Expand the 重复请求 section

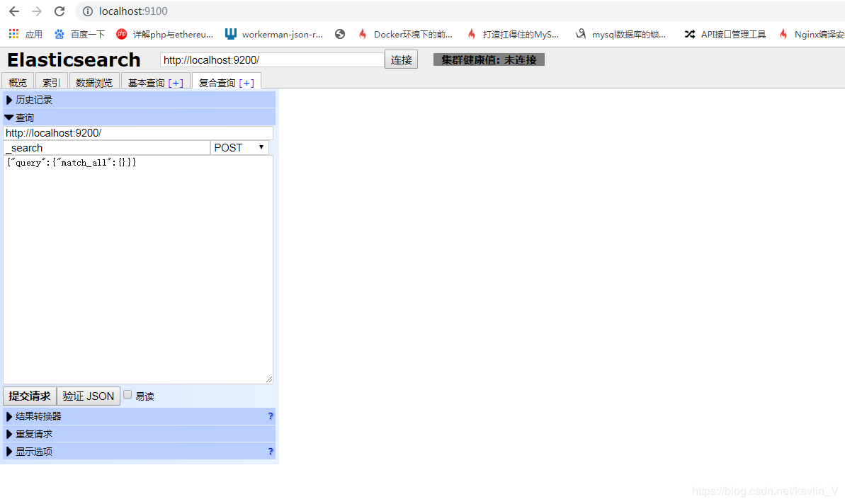pos(139,434)
